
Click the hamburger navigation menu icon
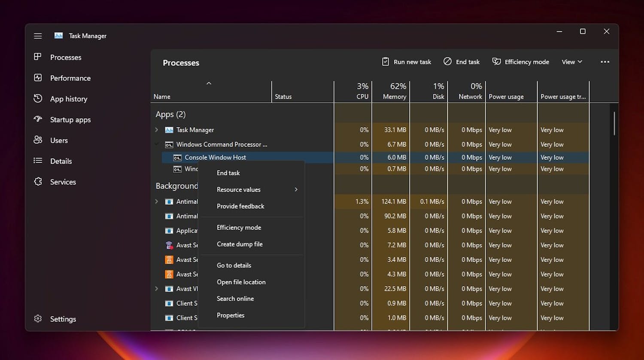[38, 36]
